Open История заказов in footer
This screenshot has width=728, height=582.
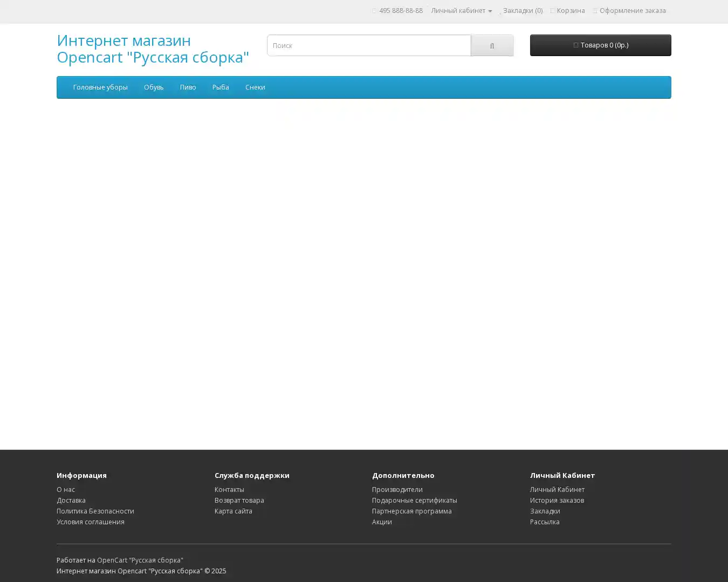557,501
